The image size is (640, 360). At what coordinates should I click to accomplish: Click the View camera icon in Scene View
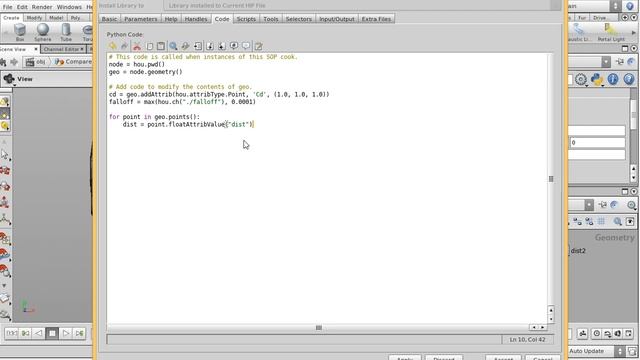(9, 79)
